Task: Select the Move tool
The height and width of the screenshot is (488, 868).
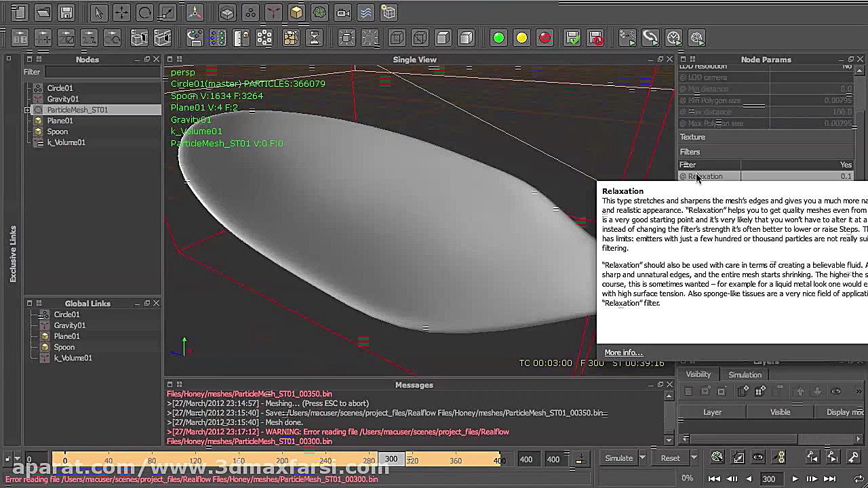Action: point(122,12)
